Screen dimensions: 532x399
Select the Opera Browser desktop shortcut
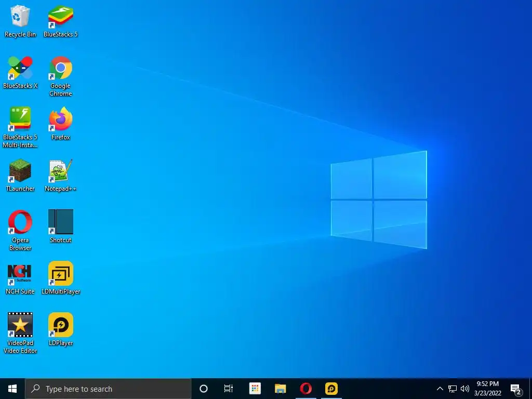[x=20, y=231]
